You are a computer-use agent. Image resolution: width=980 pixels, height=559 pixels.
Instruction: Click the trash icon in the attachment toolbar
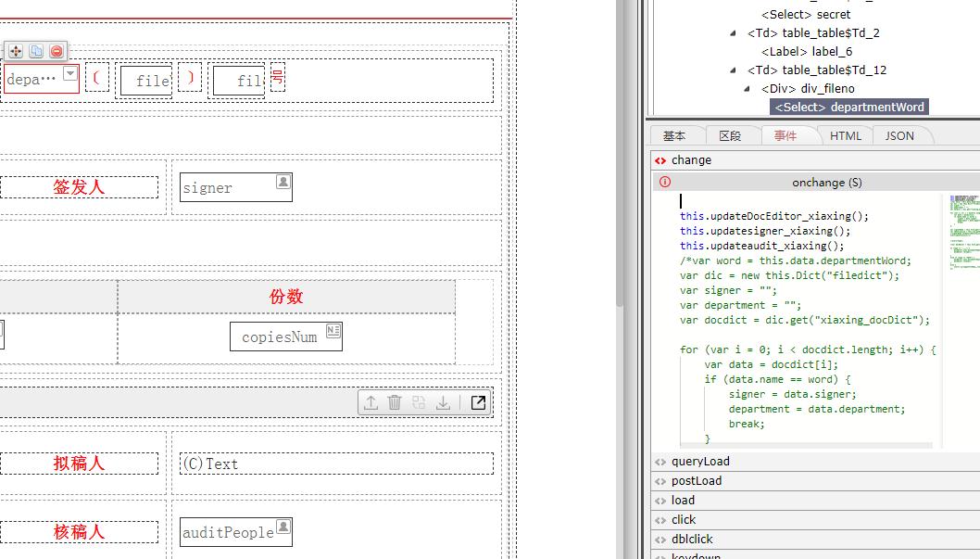(x=395, y=402)
